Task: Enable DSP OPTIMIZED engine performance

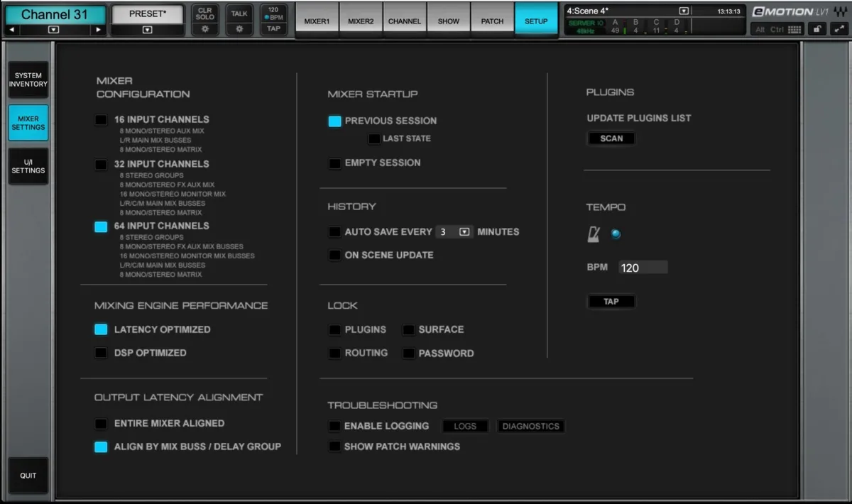Action: click(x=101, y=353)
